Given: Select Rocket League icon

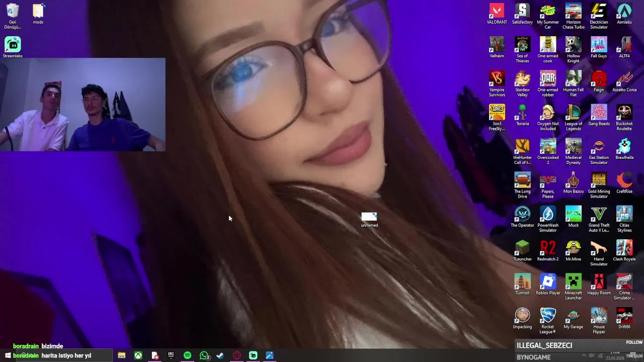Looking at the screenshot, I should [548, 320].
